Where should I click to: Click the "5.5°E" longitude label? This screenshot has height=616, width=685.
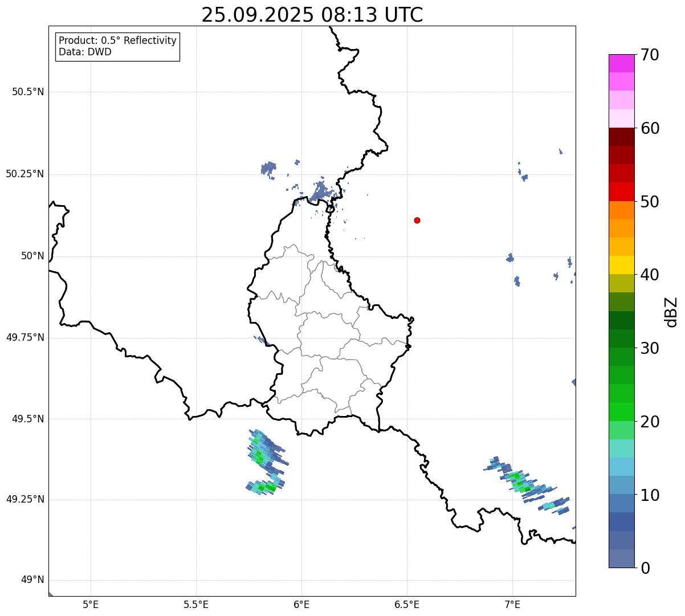click(196, 605)
